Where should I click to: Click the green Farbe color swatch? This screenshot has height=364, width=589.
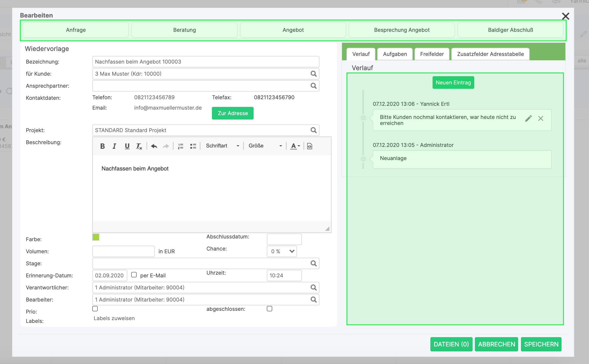96,237
